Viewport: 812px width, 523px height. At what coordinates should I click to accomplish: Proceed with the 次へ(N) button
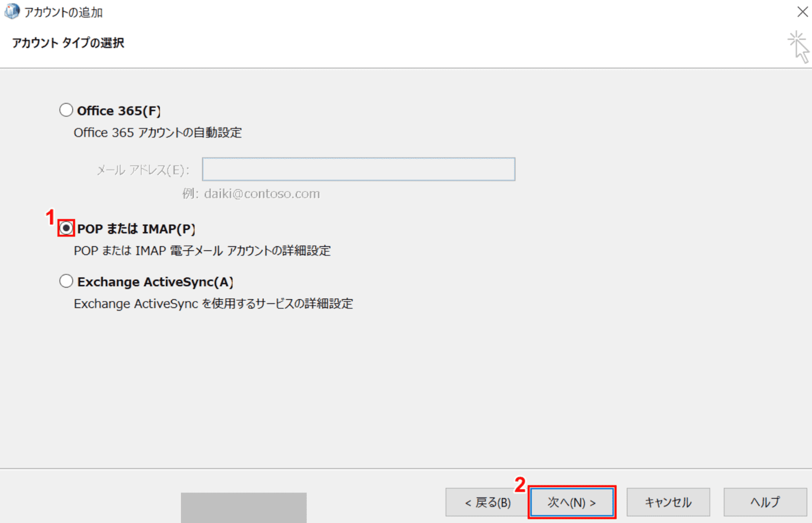click(571, 502)
